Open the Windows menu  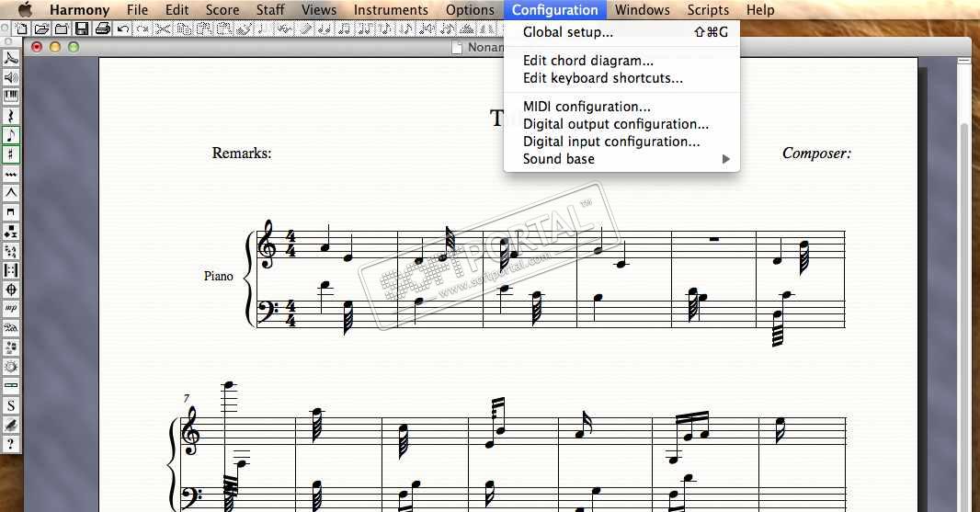tap(642, 10)
